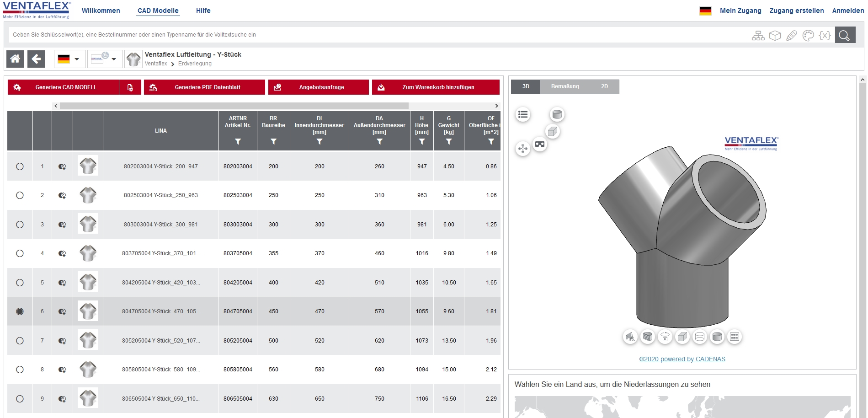Choose the isometric cube icon in bottom viewer toolbar
The height and width of the screenshot is (418, 868).
[682, 337]
